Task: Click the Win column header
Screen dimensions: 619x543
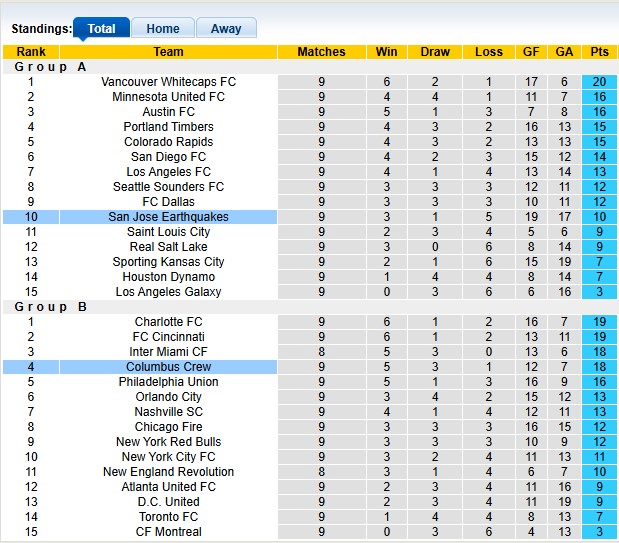Action: (x=386, y=52)
